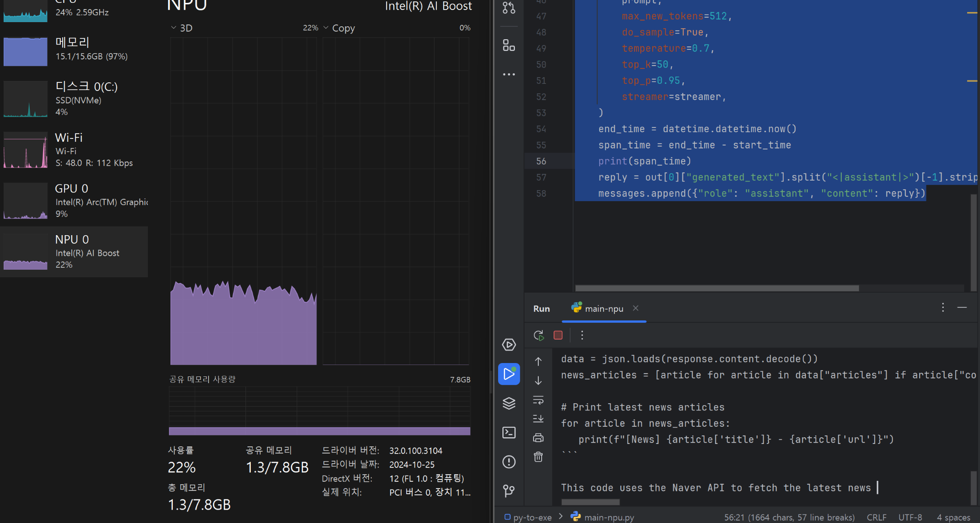Expand the 3D graph engine dropdown

174,28
